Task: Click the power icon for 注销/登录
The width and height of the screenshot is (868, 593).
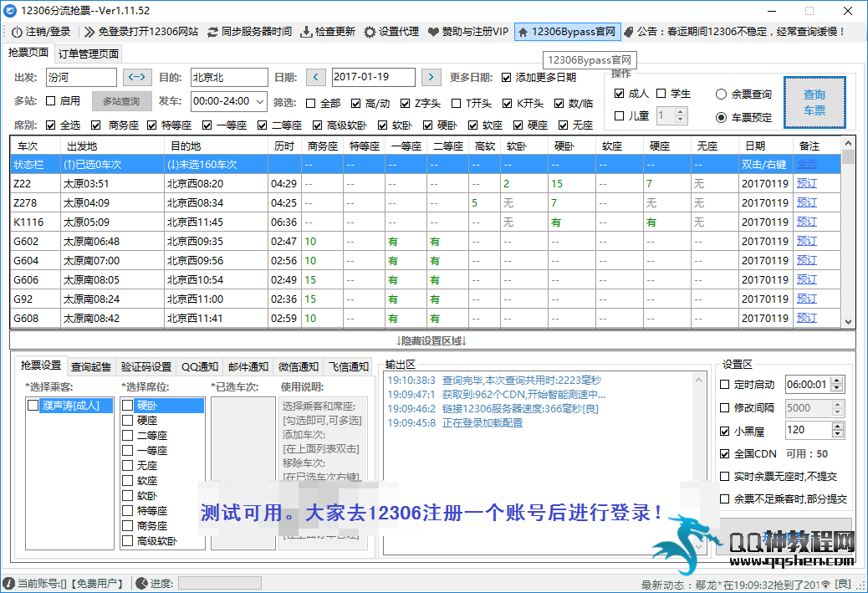Action: [17, 32]
